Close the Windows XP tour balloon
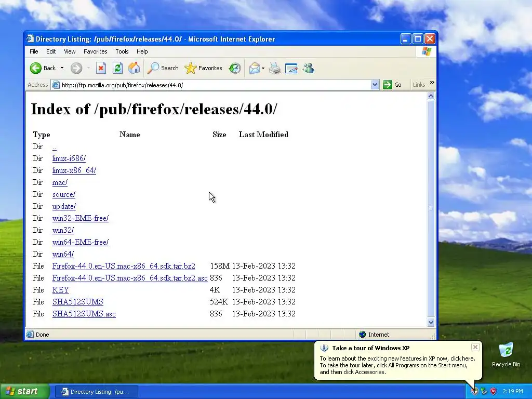Image resolution: width=532 pixels, height=399 pixels. pos(475,347)
